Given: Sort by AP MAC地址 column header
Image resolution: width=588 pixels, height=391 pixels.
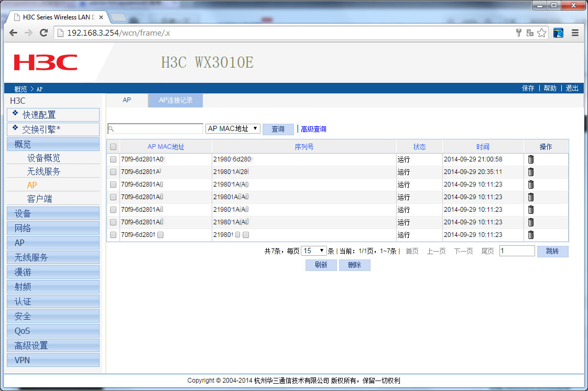Looking at the screenshot, I should 166,147.
